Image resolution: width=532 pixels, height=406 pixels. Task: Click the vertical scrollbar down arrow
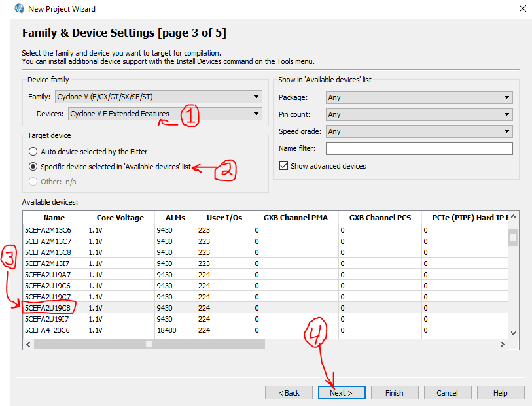pos(513,333)
